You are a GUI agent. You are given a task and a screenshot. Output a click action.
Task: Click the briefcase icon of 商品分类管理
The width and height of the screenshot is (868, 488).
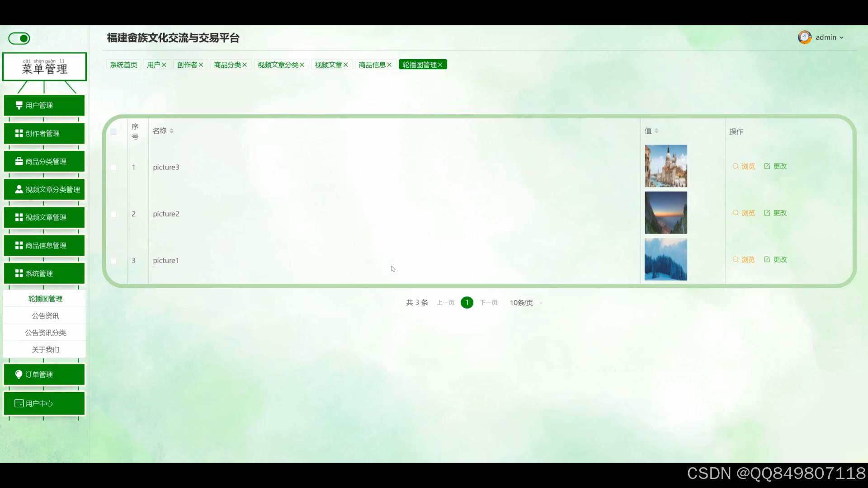pyautogui.click(x=19, y=161)
